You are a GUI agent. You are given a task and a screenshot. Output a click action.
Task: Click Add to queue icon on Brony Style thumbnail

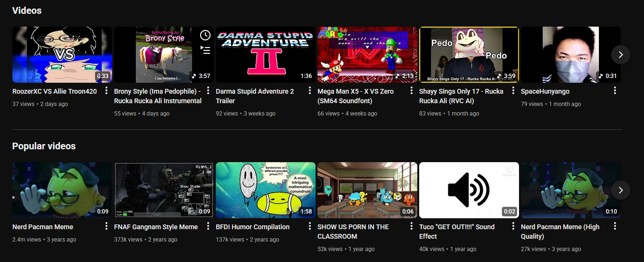point(205,49)
